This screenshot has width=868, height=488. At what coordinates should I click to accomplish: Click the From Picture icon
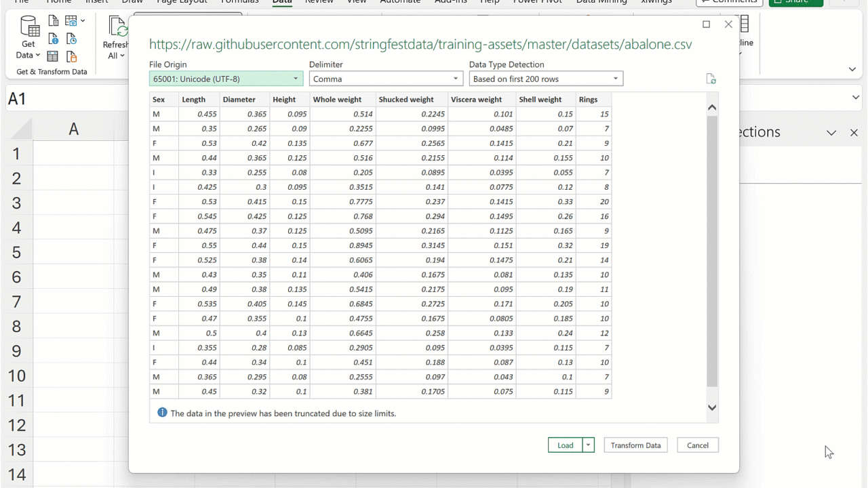[71, 22]
